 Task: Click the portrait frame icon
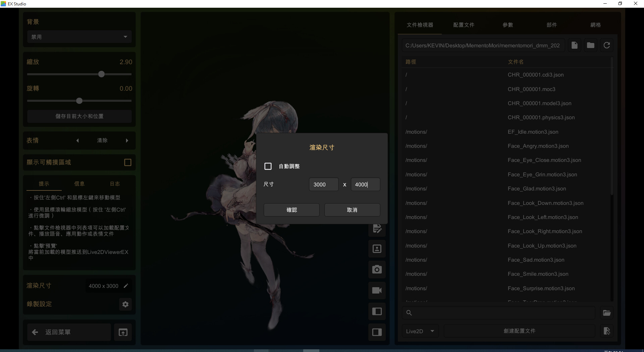pyautogui.click(x=377, y=249)
